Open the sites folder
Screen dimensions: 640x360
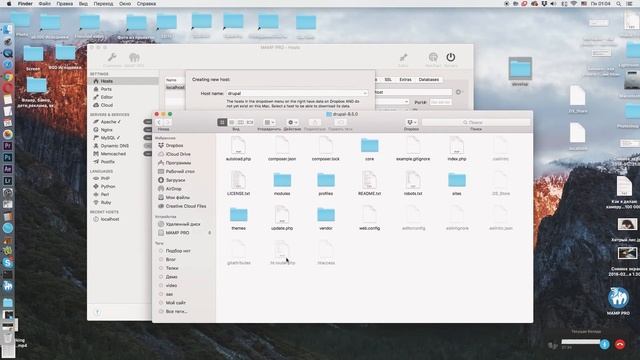(x=457, y=180)
